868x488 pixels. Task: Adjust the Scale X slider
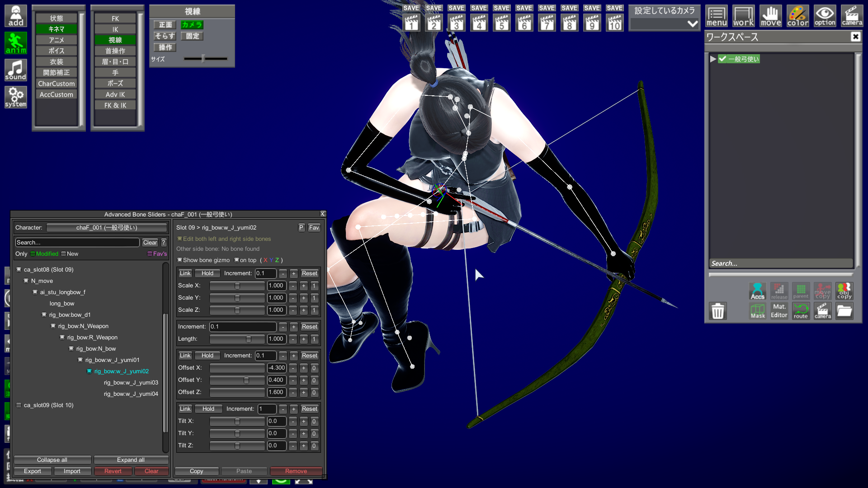click(237, 286)
